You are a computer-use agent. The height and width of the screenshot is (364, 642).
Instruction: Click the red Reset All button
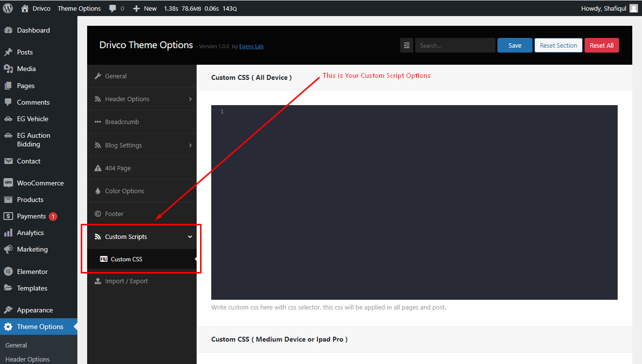(x=602, y=45)
